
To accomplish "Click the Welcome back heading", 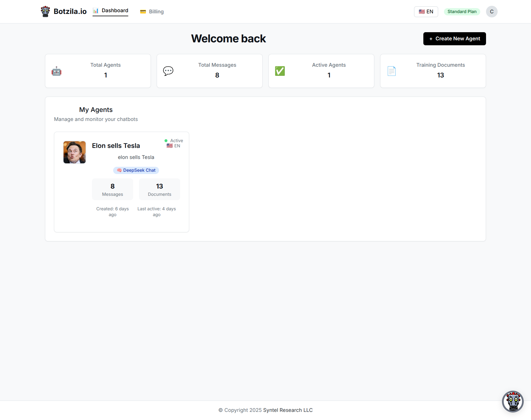I will (228, 39).
